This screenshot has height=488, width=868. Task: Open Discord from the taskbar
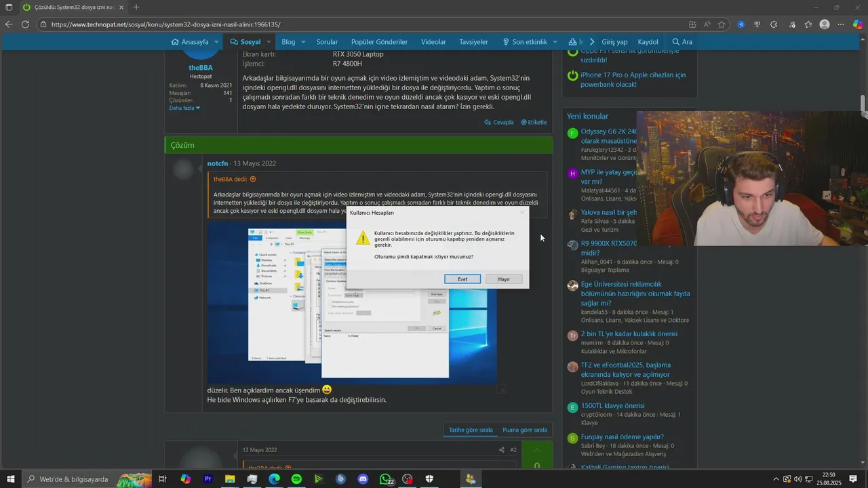pos(363,479)
